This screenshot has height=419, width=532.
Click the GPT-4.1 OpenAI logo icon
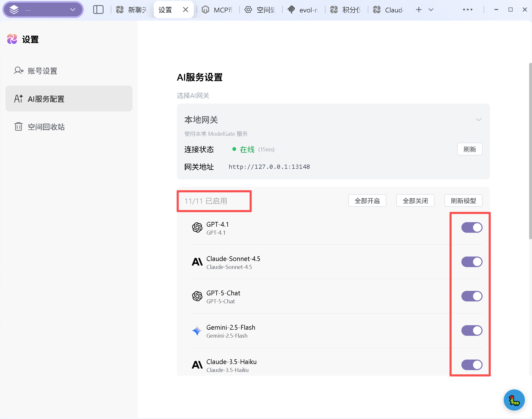coord(197,227)
